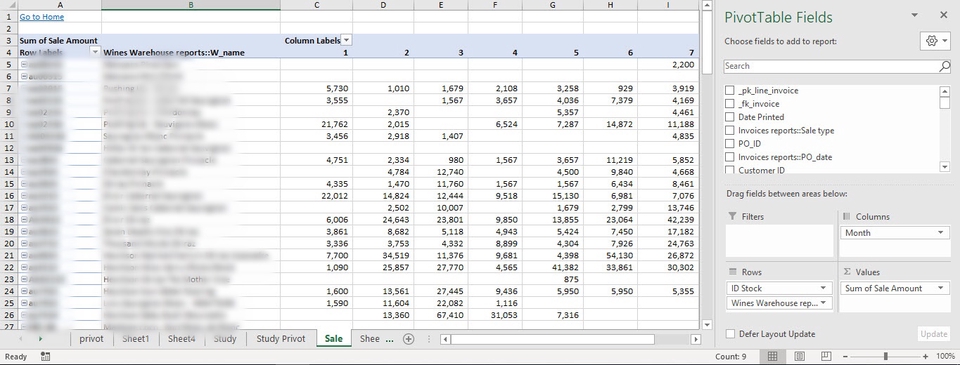Check the _fk_invoice field
Viewport: 960px width, 365px height.
pos(729,104)
